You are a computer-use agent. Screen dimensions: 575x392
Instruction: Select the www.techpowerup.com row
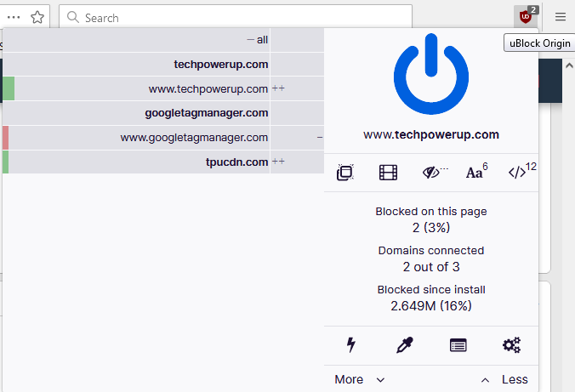pyautogui.click(x=163, y=88)
